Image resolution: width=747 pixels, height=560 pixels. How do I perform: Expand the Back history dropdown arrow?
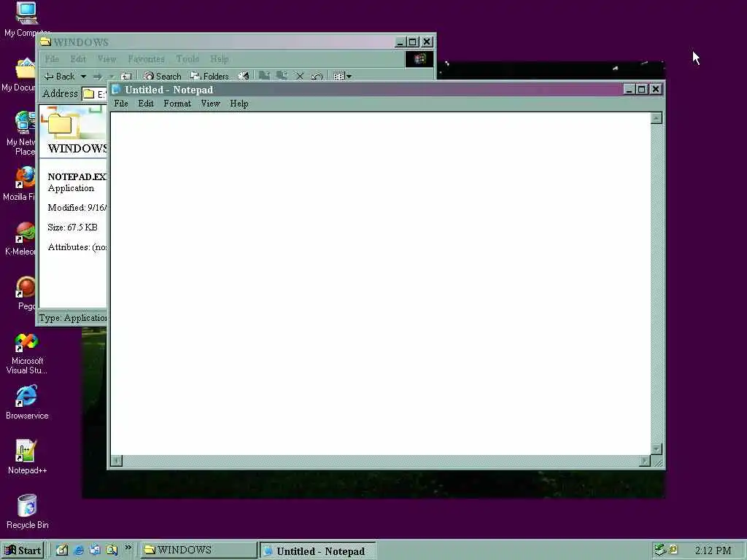[83, 76]
